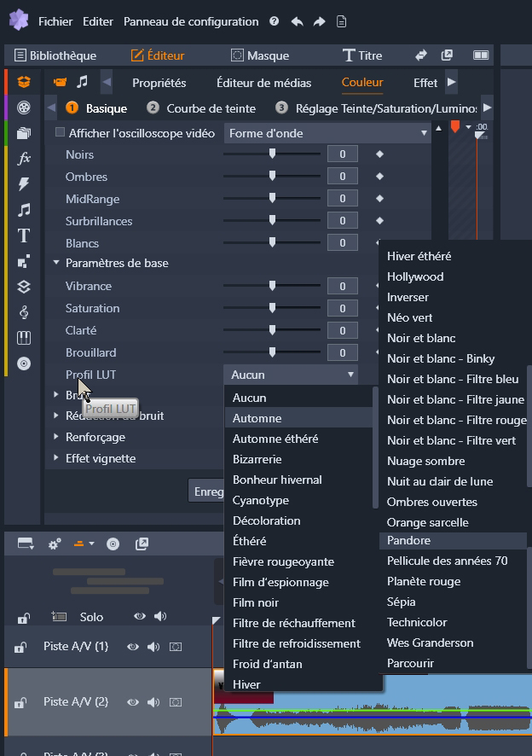The height and width of the screenshot is (756, 532).
Task: Open the music note sidebar icon
Action: (x=24, y=210)
